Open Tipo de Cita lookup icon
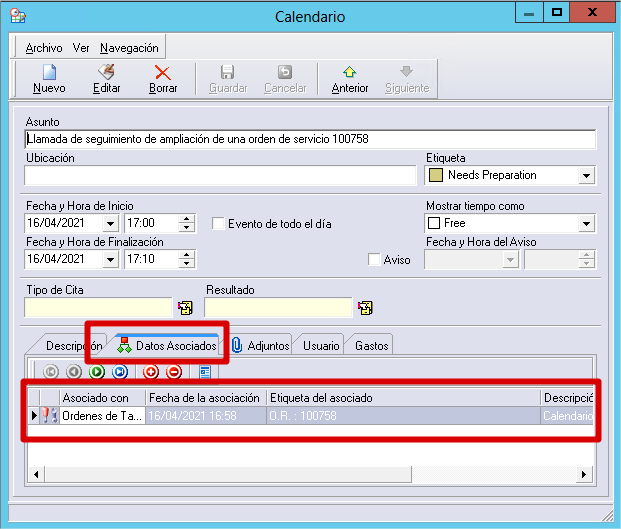Image resolution: width=621 pixels, height=529 pixels. (185, 308)
